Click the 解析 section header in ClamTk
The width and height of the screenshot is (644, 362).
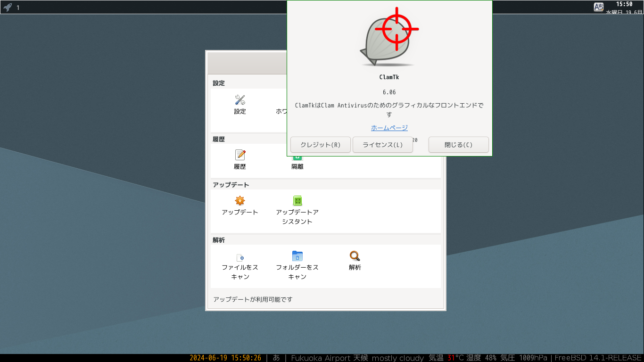(219, 240)
